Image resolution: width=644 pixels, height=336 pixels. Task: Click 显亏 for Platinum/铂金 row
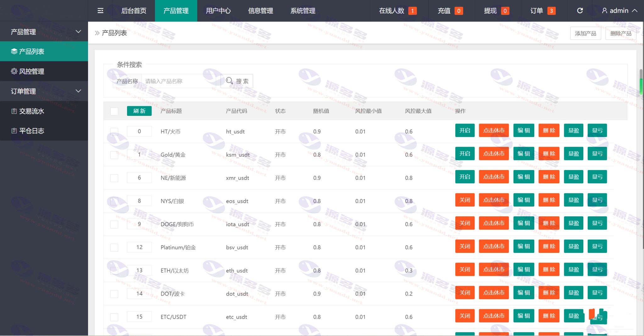point(597,246)
